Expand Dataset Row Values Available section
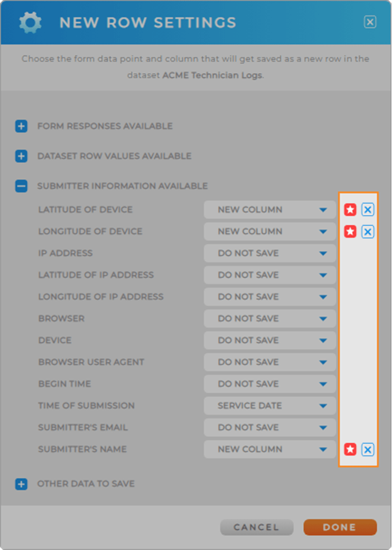 pyautogui.click(x=21, y=157)
